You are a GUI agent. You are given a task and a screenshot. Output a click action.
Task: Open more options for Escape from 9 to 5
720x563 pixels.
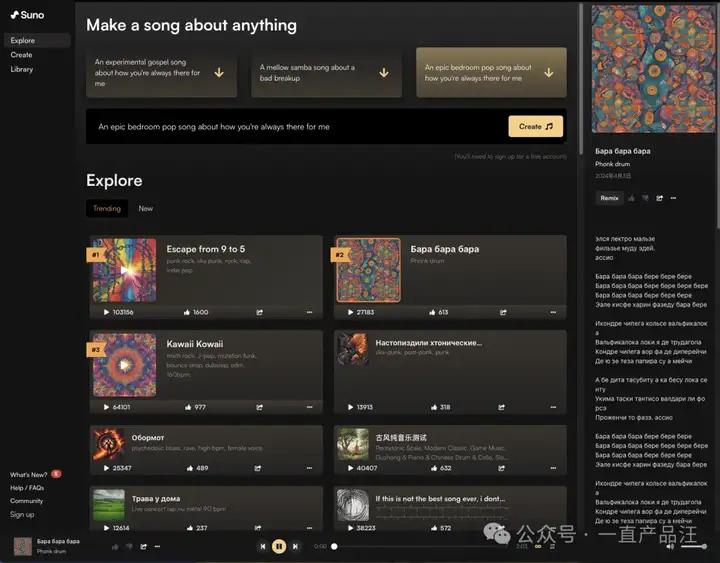(x=309, y=312)
